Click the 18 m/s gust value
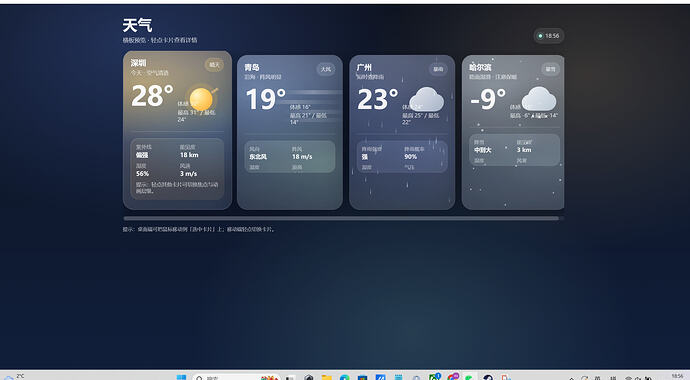 point(302,157)
